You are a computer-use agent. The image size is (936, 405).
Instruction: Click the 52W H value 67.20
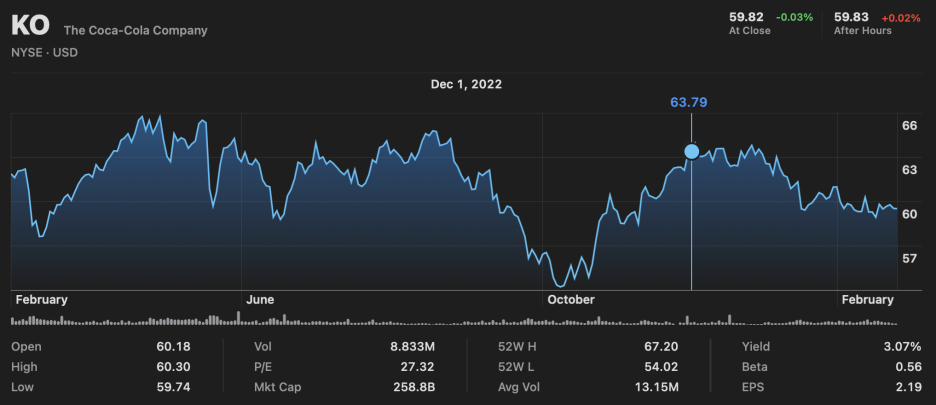[x=662, y=346]
